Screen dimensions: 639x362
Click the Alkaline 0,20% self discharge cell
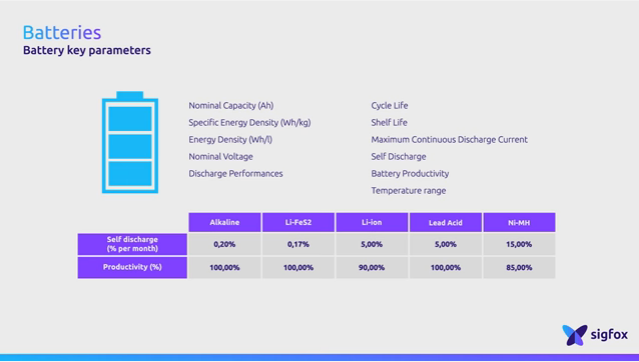[x=225, y=244]
